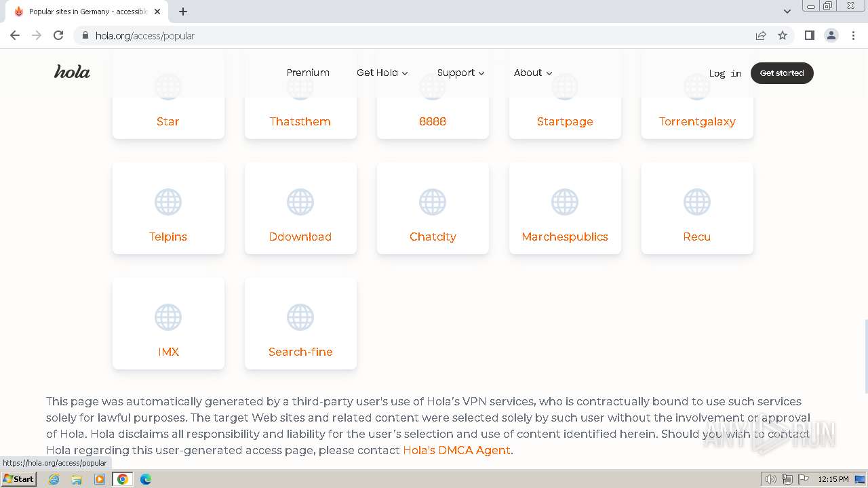Launch the media player from taskbar
The width and height of the screenshot is (868, 488).
(100, 479)
